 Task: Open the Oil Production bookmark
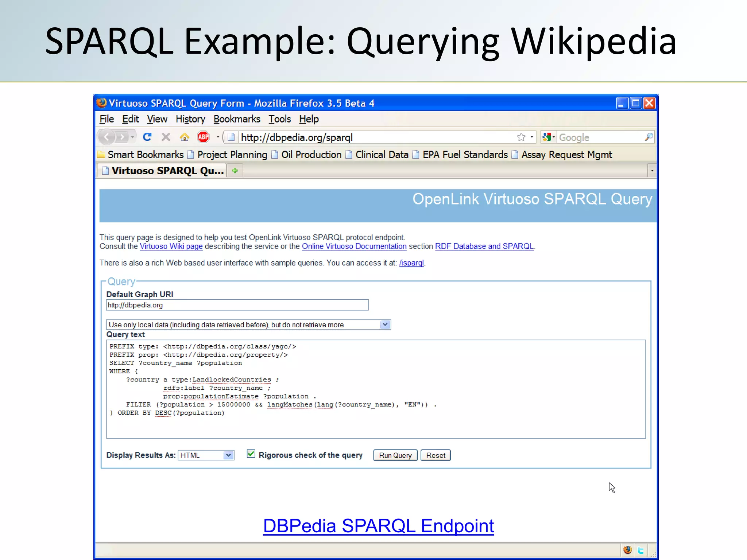pos(311,155)
